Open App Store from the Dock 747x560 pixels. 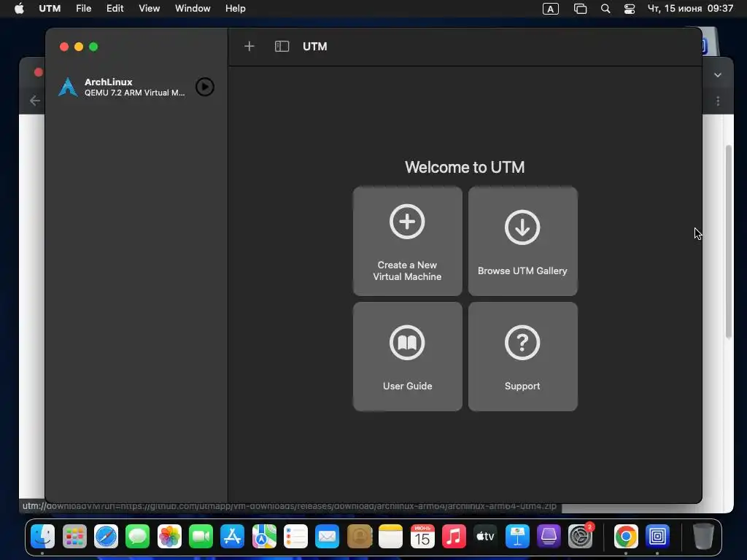233,537
